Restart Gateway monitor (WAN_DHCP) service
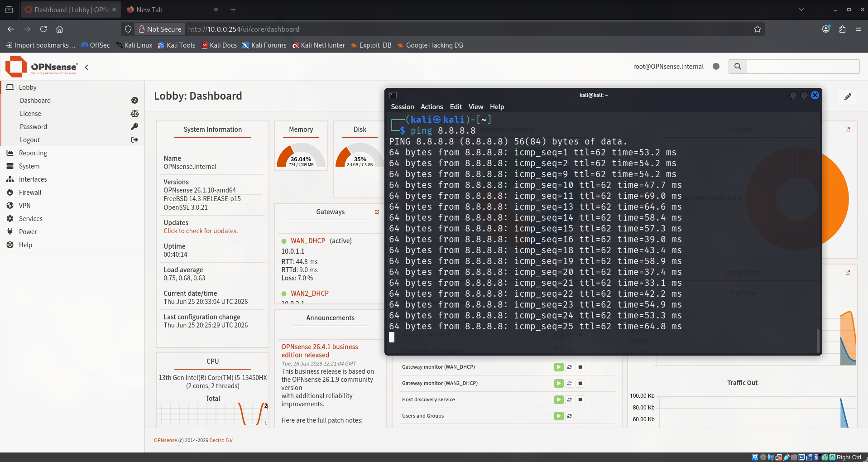868x462 pixels. point(570,367)
